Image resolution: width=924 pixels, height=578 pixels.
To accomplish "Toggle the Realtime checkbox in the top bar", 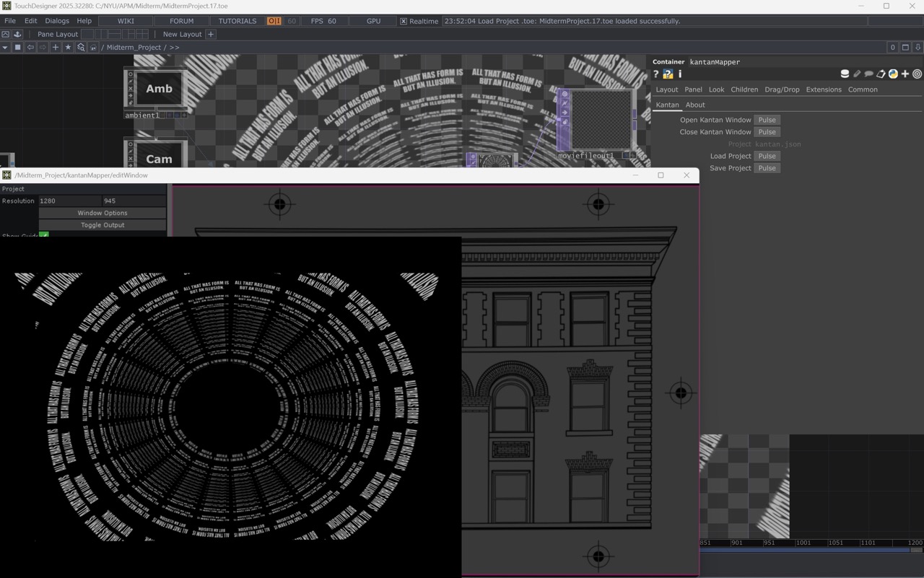I will [x=404, y=21].
